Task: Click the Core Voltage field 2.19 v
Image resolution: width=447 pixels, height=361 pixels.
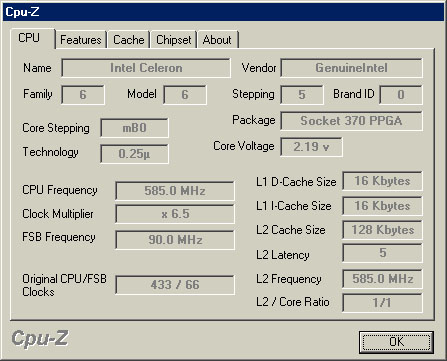Action: pyautogui.click(x=311, y=147)
